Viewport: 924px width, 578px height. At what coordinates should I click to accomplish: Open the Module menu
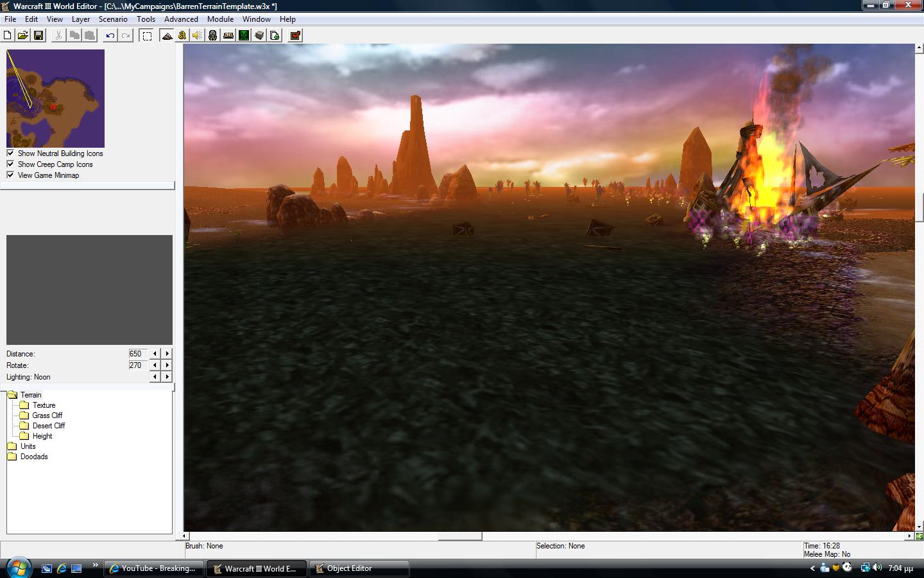tap(220, 19)
